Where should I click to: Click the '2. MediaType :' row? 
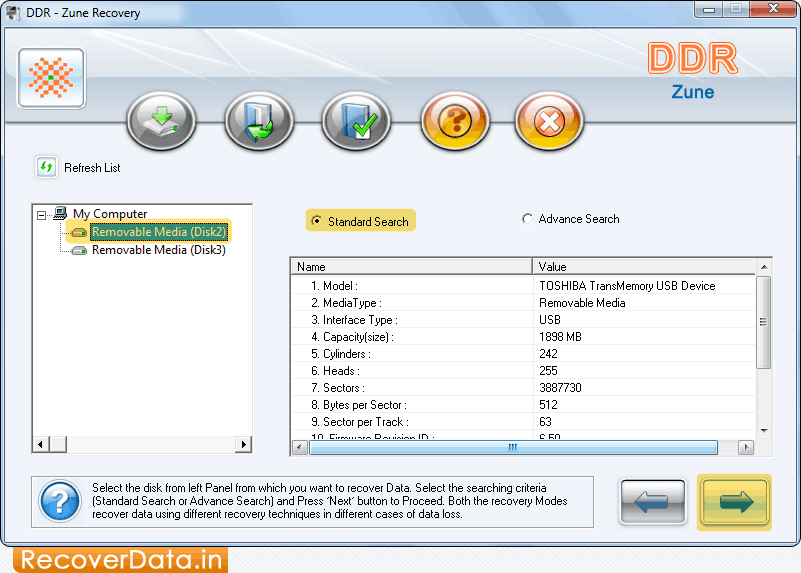tap(523, 303)
